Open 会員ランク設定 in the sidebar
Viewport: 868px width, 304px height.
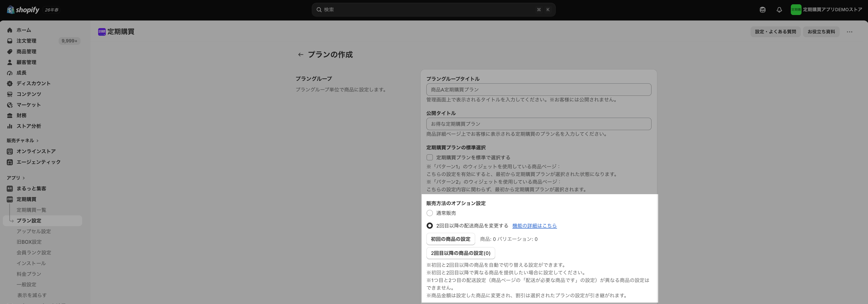[x=34, y=253]
